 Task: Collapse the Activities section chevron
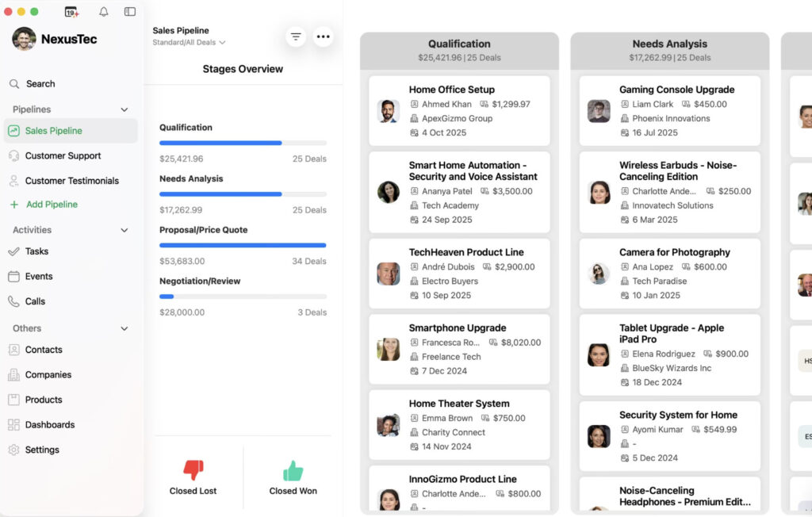tap(124, 230)
